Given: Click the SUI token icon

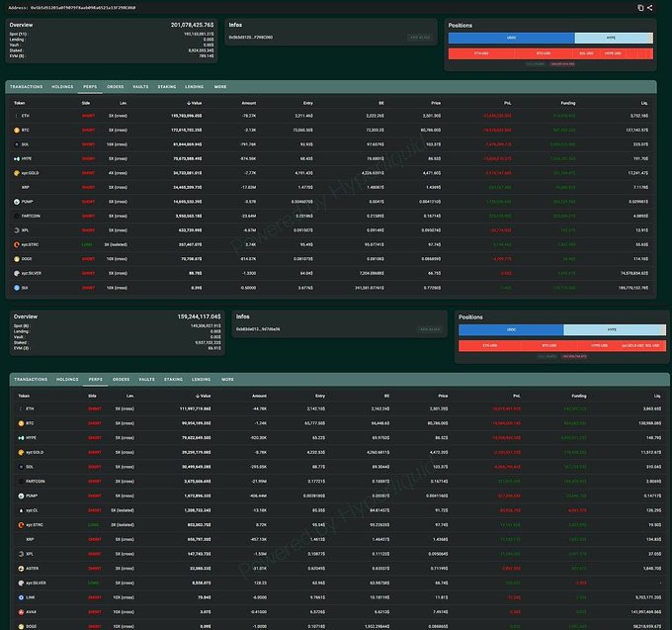Looking at the screenshot, I should click(17, 288).
